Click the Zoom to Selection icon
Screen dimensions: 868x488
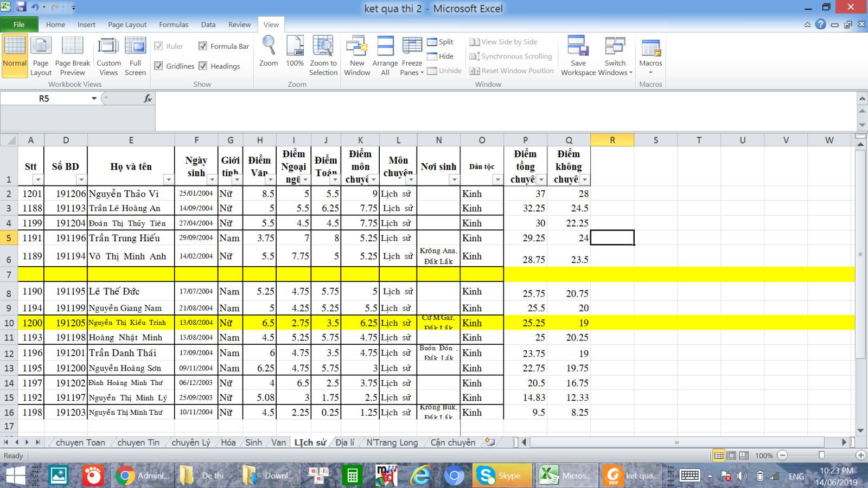[x=323, y=47]
